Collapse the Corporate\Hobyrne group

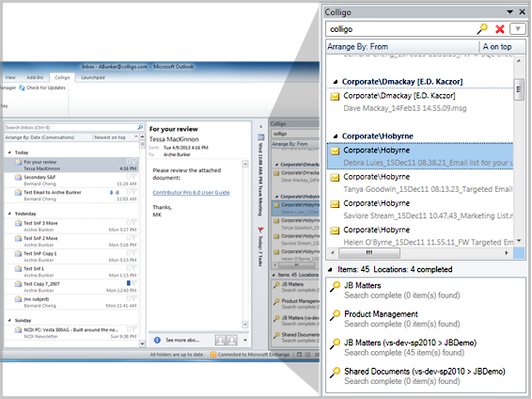tap(336, 136)
